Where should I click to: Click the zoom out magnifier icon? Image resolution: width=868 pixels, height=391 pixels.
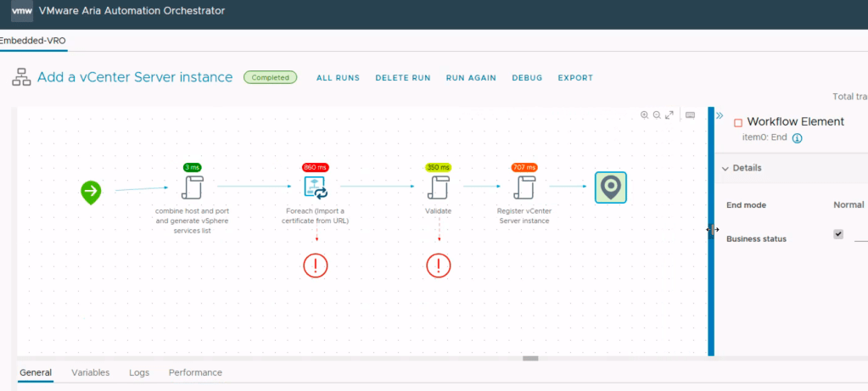click(x=656, y=115)
